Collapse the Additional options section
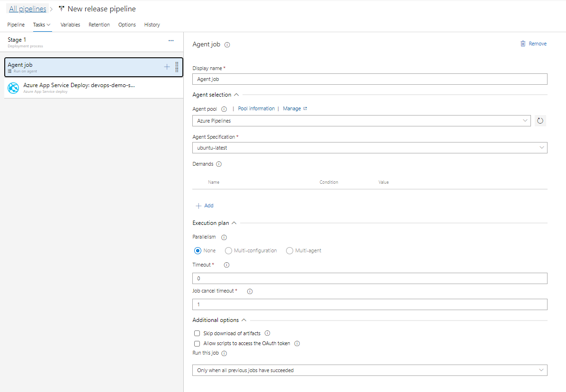 pyautogui.click(x=243, y=320)
